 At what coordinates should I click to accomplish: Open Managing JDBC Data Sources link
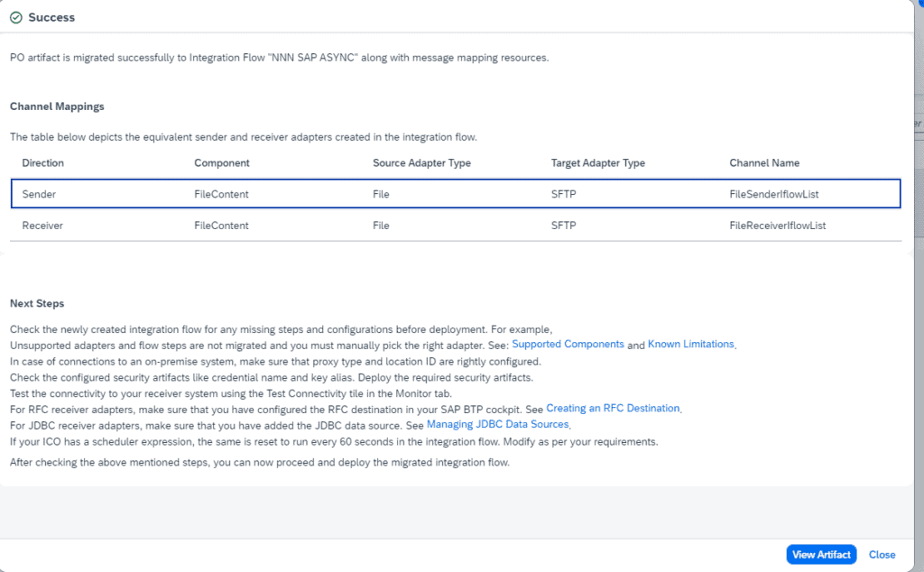497,424
